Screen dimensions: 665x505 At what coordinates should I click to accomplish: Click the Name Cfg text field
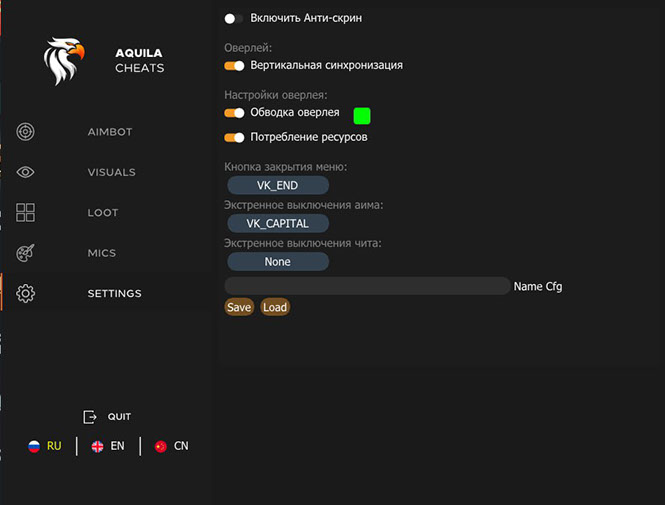coord(367,286)
